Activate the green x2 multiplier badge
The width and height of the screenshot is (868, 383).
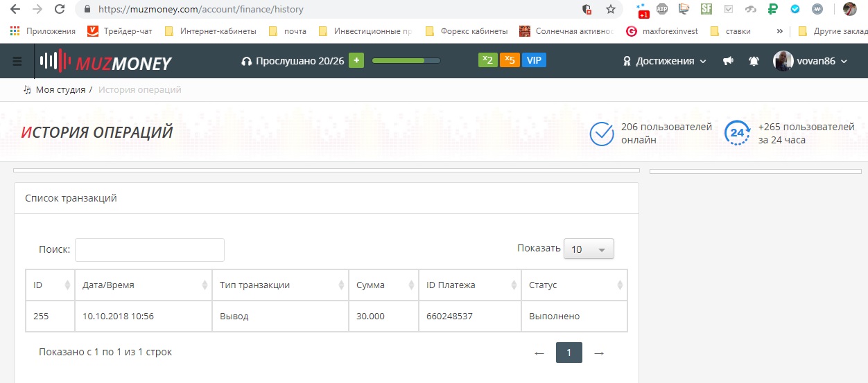click(487, 60)
